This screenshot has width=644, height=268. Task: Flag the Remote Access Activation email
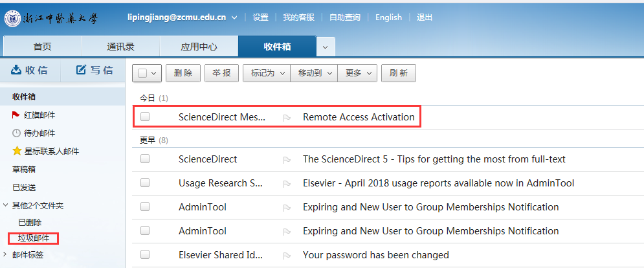(x=287, y=117)
